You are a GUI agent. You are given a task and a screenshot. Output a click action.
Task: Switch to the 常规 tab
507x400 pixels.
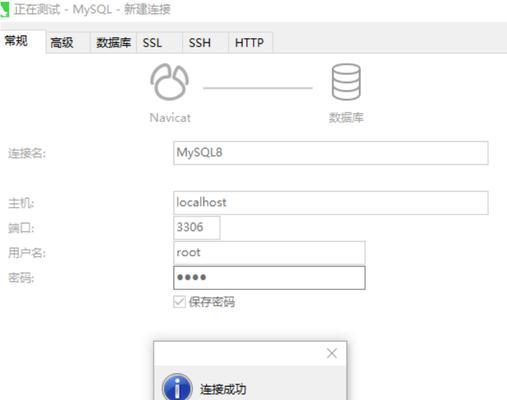[23, 41]
